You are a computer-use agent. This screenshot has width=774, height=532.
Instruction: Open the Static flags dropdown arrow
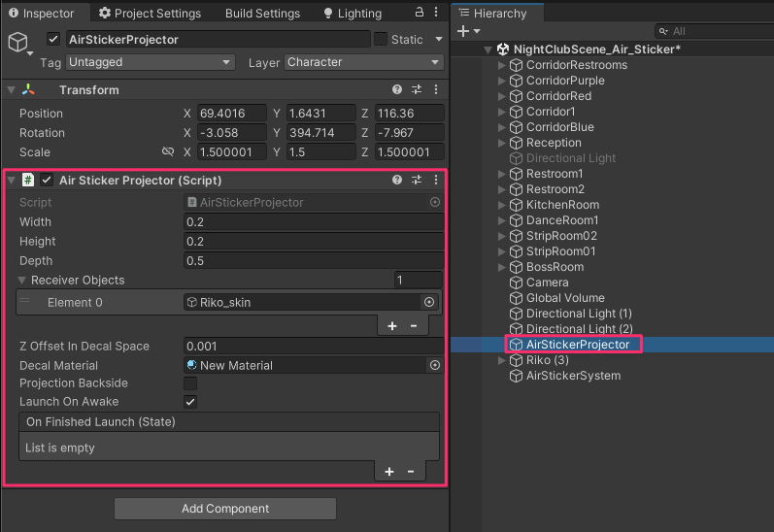click(439, 39)
